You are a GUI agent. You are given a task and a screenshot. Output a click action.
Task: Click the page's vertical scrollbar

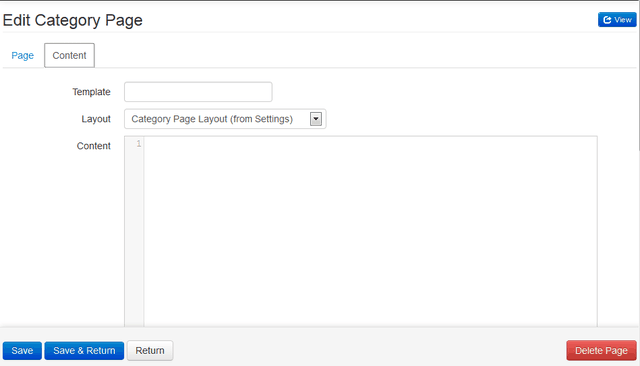coord(638,75)
